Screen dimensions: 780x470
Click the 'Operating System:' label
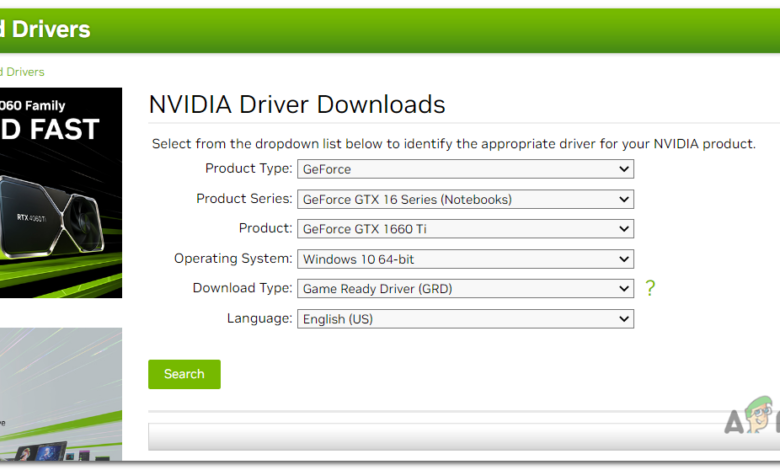[x=233, y=259]
